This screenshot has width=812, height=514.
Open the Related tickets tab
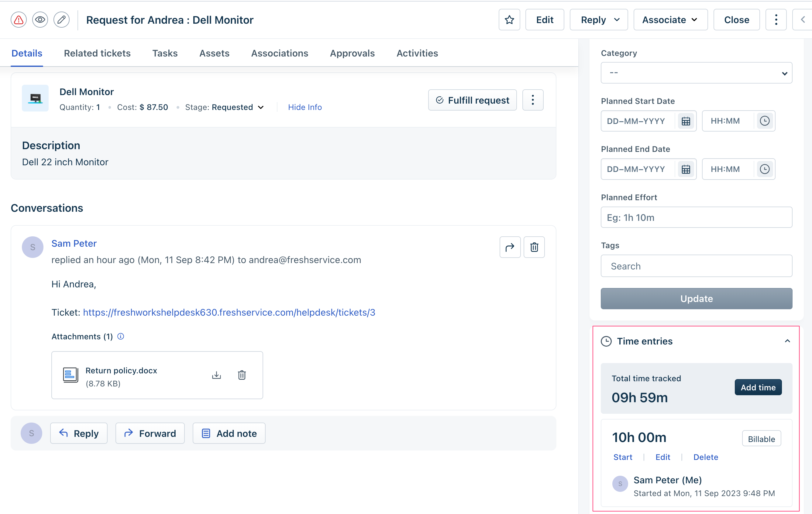point(97,53)
